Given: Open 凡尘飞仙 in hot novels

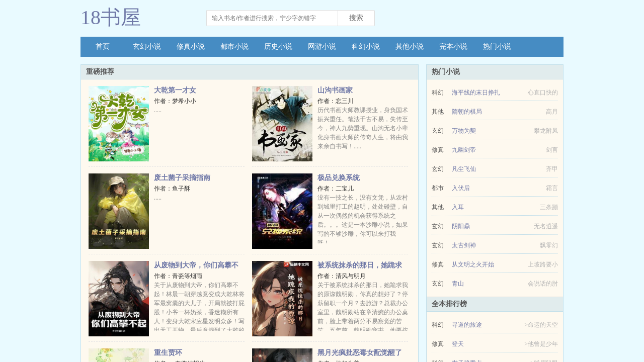Looking at the screenshot, I should 464,169.
